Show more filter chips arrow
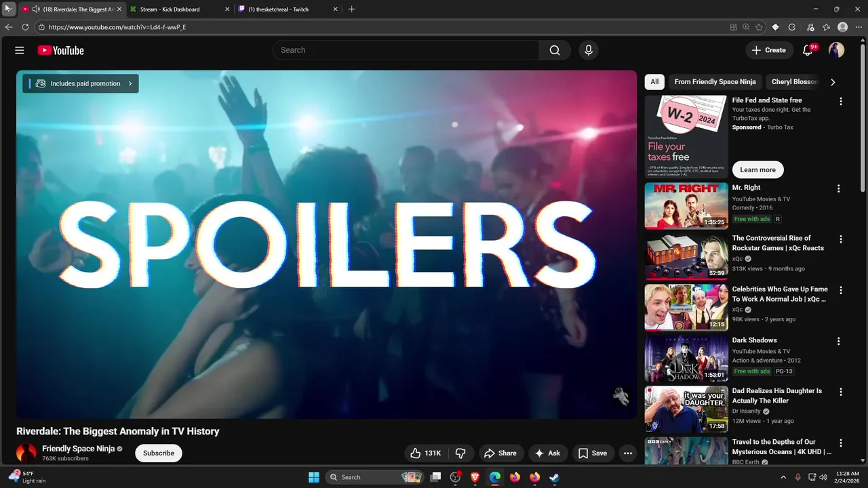 [x=833, y=82]
